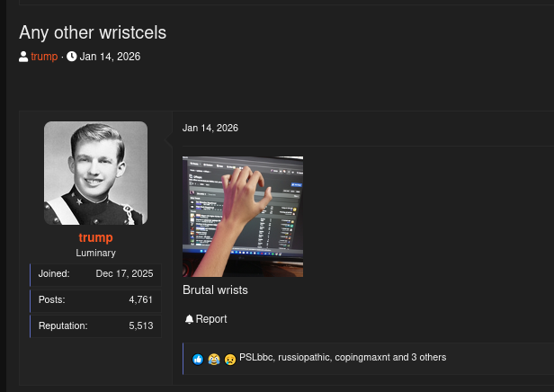
Task: Open the orange 'trump' username below avatar
Action: point(95,237)
